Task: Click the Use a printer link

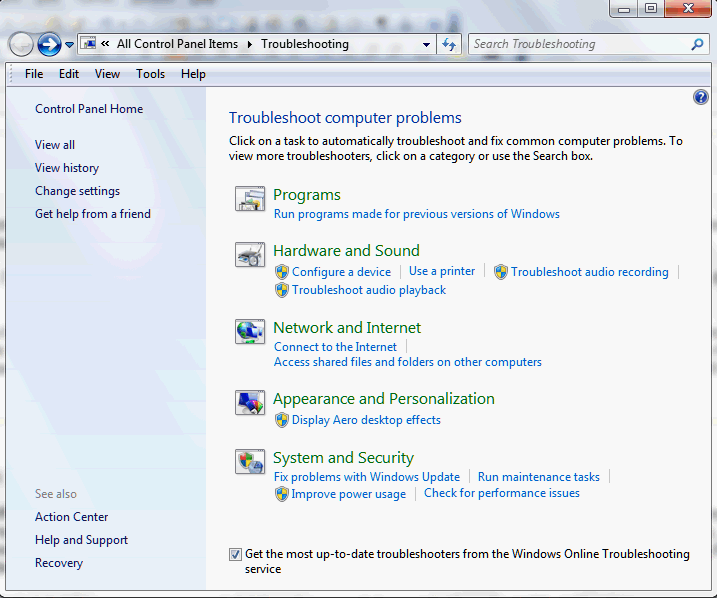Action: [442, 271]
